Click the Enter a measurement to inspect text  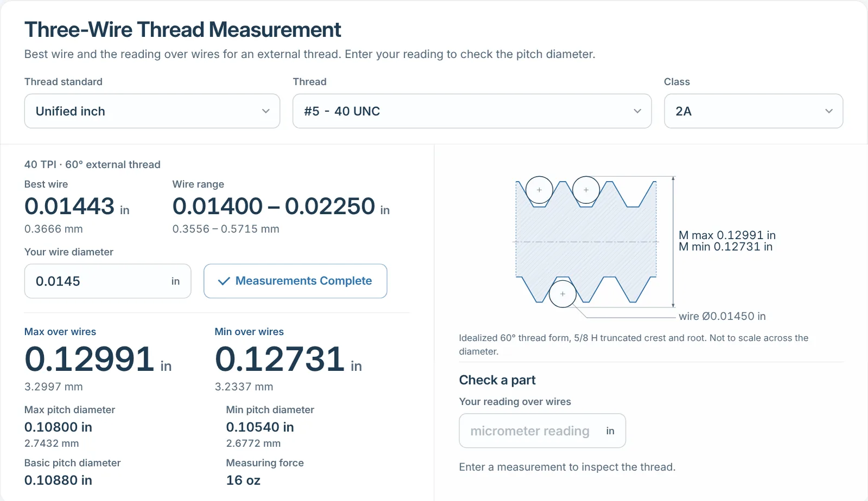[x=567, y=467]
